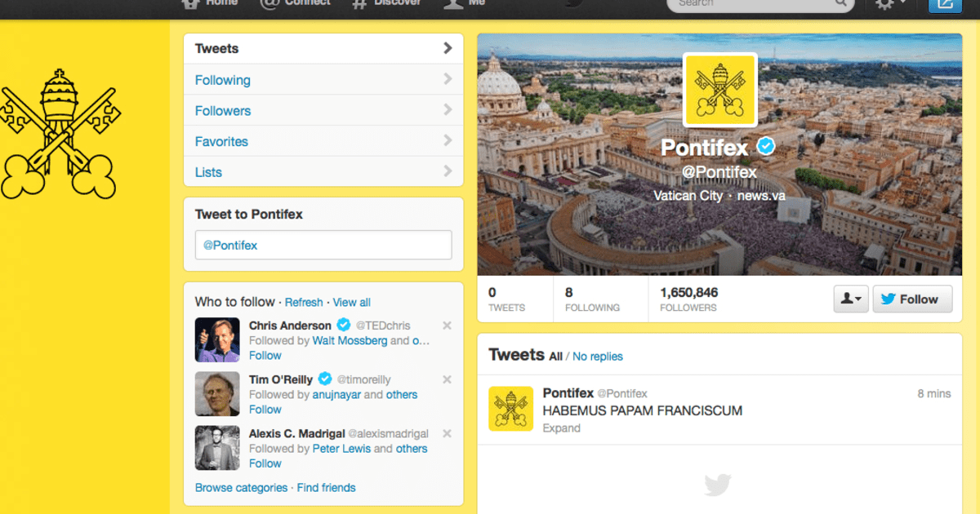Click the Twitter bird in the empty timeline
Screen dimensions: 980x514
click(x=718, y=484)
